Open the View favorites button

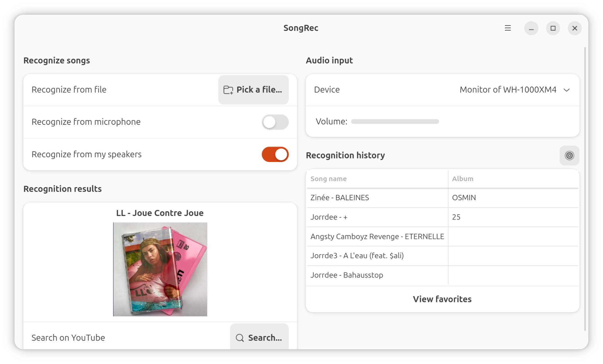442,299
